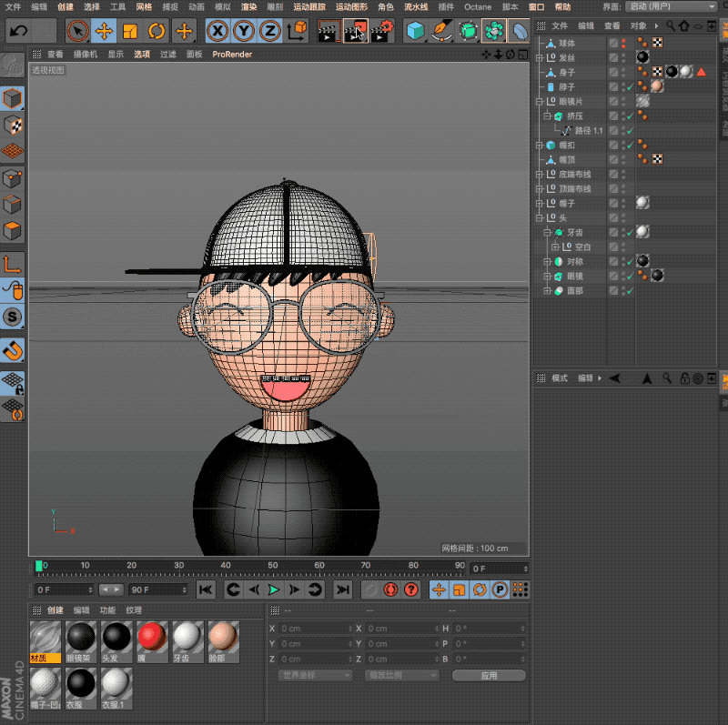Select the 牙齿 white material swatch

(187, 641)
